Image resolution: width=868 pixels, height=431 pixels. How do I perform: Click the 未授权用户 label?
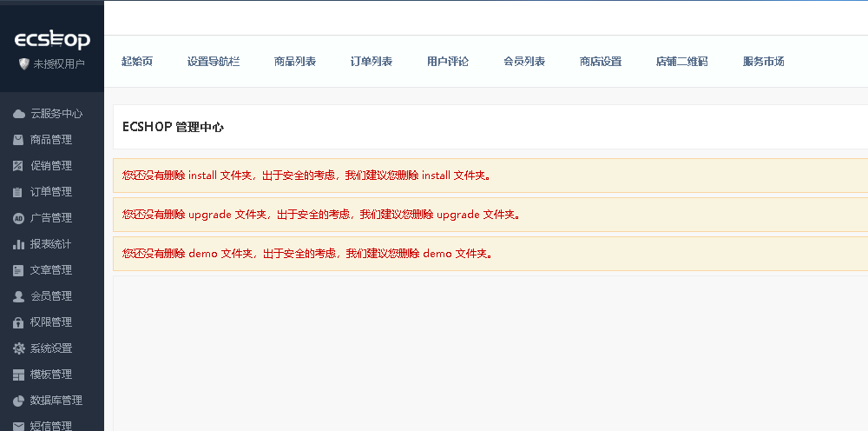point(59,64)
